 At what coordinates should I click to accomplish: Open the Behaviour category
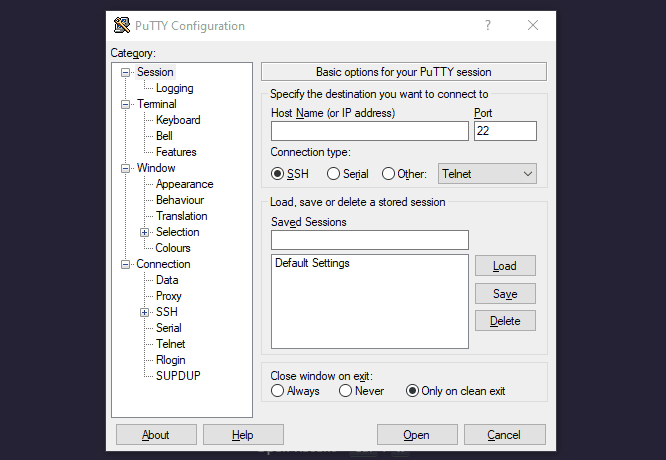pos(180,200)
